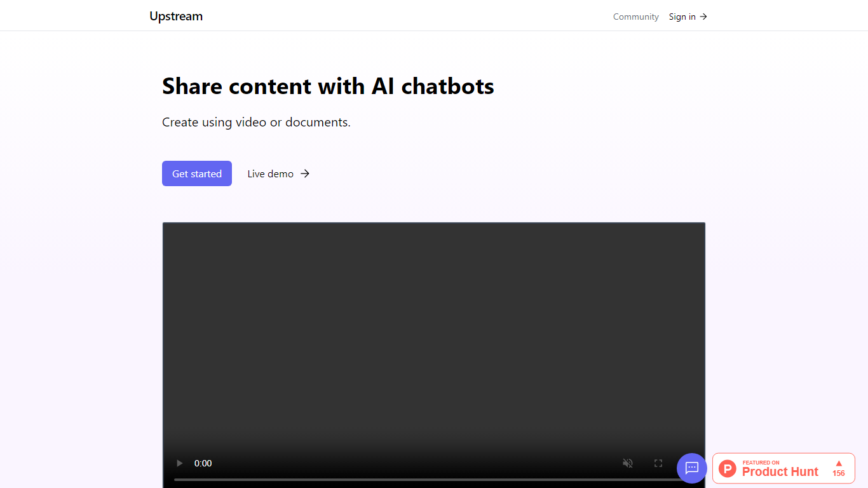
Task: Click the 'Create using video or documents' subtitle
Action: (256, 122)
